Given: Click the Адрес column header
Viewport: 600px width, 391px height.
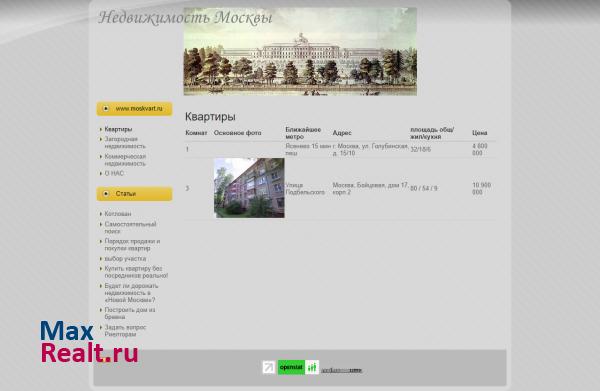Looking at the screenshot, I should 342,133.
